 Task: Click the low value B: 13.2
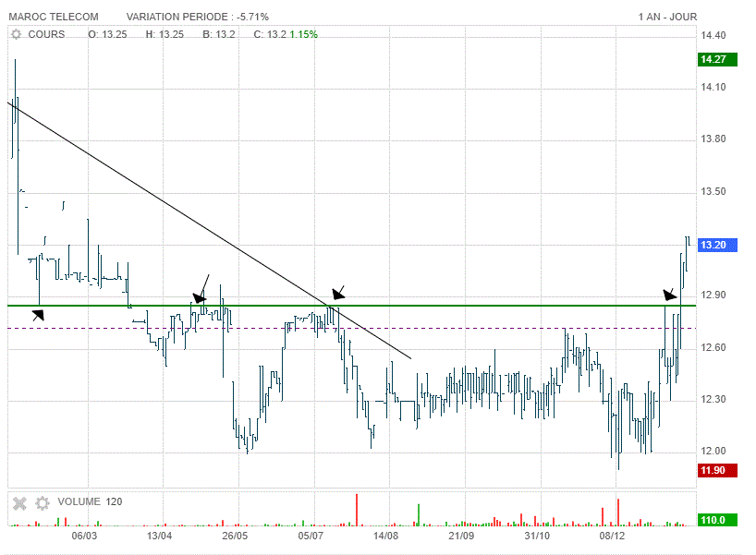point(219,34)
